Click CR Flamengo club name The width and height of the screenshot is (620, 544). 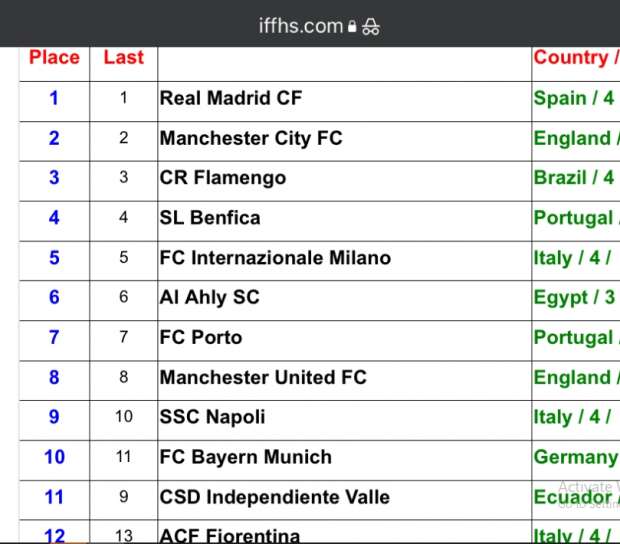223,178
